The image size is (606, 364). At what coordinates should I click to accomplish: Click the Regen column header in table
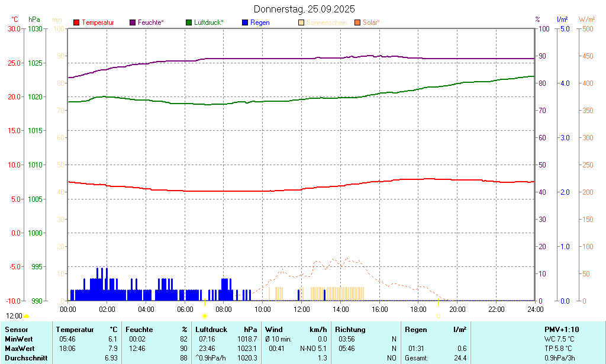(x=415, y=329)
